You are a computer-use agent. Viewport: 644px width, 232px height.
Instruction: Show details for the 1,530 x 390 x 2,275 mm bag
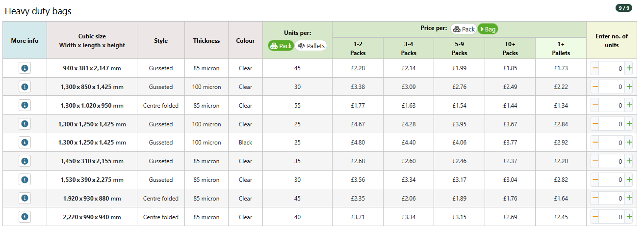[x=25, y=179]
